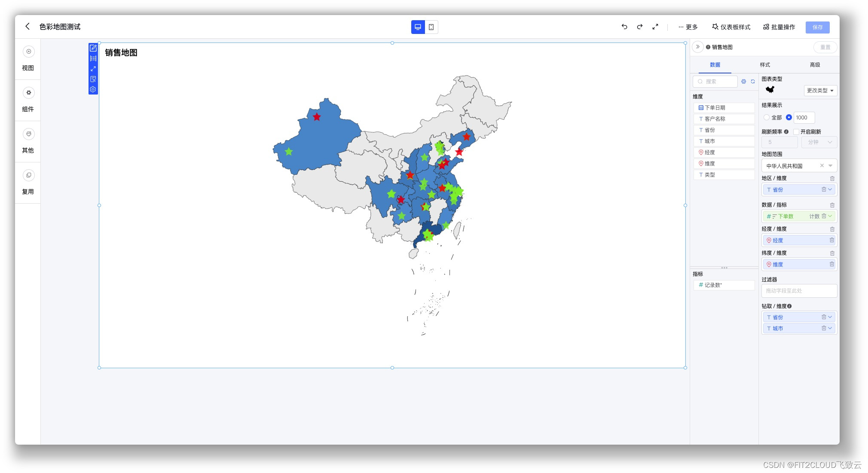Switch to the 样式 tab
The height and width of the screenshot is (473, 868).
point(765,65)
